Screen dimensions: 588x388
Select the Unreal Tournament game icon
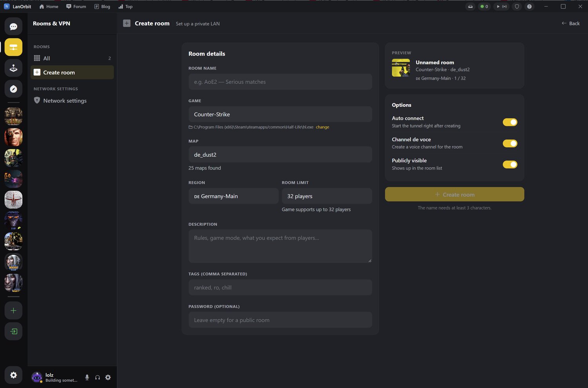13,241
